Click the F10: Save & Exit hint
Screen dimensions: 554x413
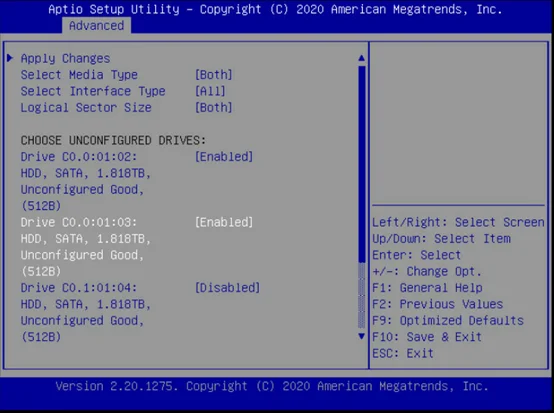click(x=427, y=337)
